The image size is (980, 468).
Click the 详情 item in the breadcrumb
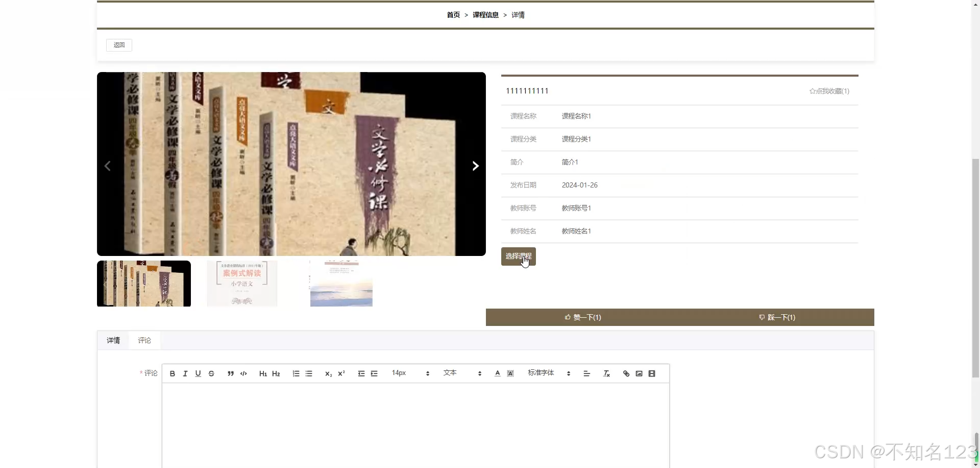[x=518, y=15]
